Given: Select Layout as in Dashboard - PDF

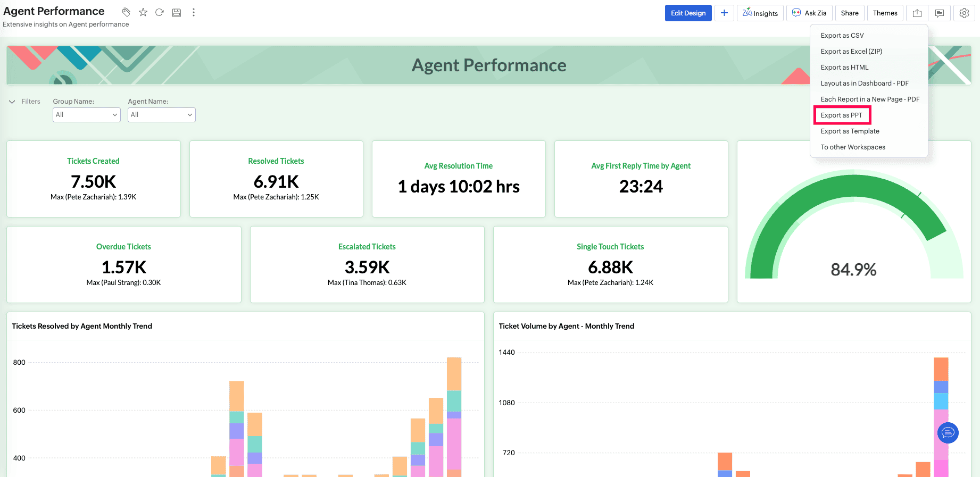Looking at the screenshot, I should point(865,83).
